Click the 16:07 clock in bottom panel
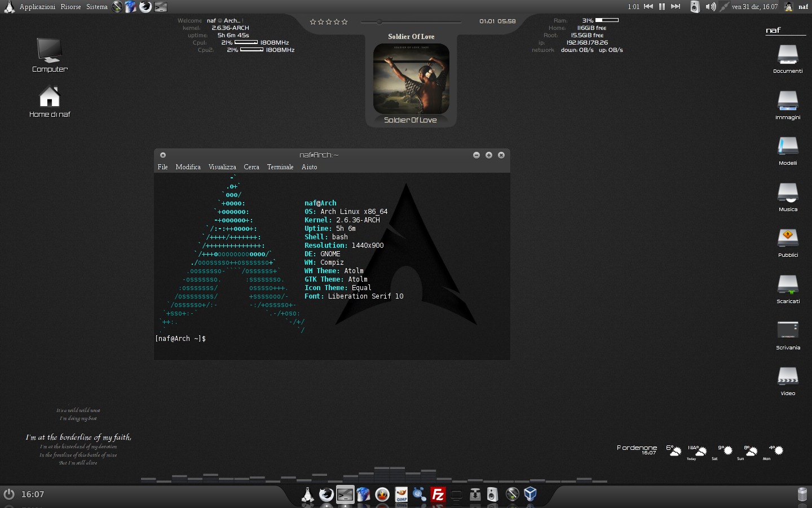Viewport: 812px width, 508px height. pos(33,494)
